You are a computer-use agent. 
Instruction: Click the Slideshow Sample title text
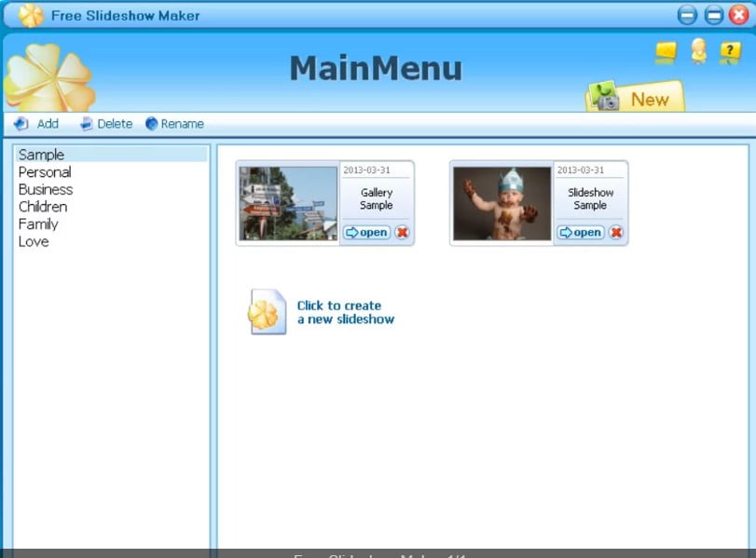pos(591,198)
